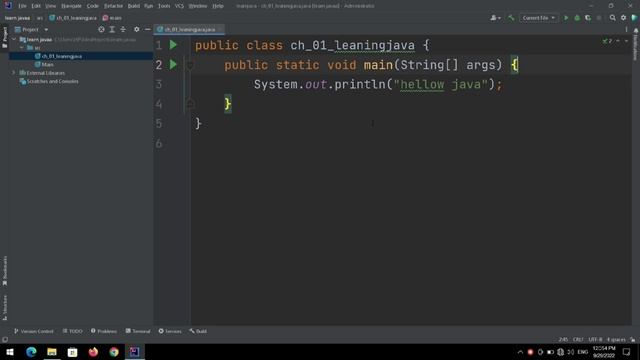Open Chrome from taskbar
Viewport: 640px width, 360px height.
[114, 352]
